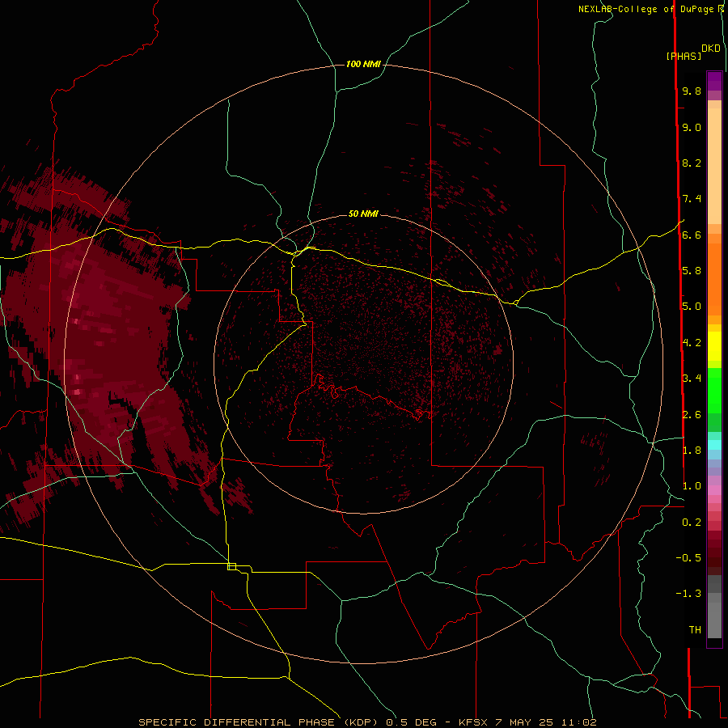Image resolution: width=728 pixels, height=728 pixels.
Task: Click the 4.2 value on the color scale
Action: tap(692, 343)
